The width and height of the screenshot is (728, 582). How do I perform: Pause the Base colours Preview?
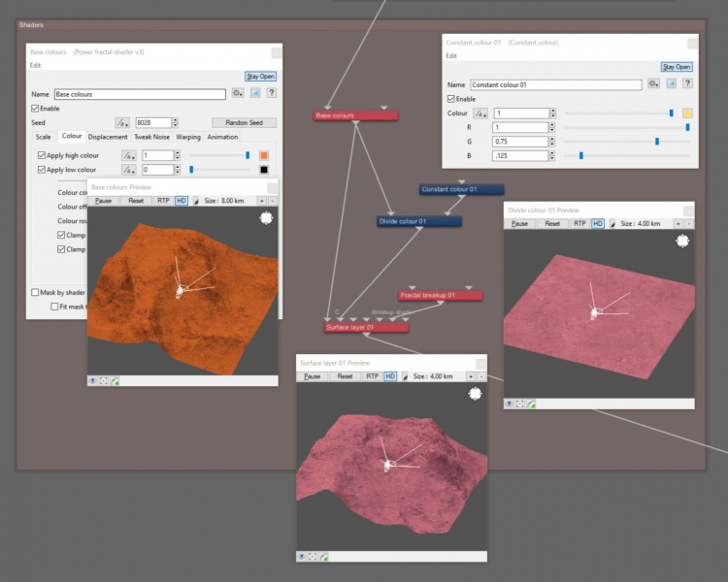click(x=103, y=201)
